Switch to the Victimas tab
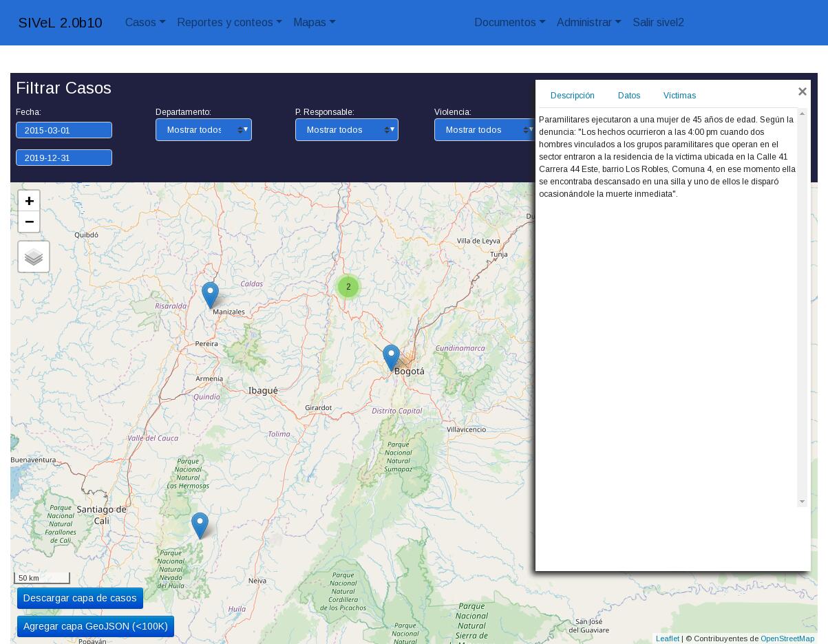 point(679,96)
